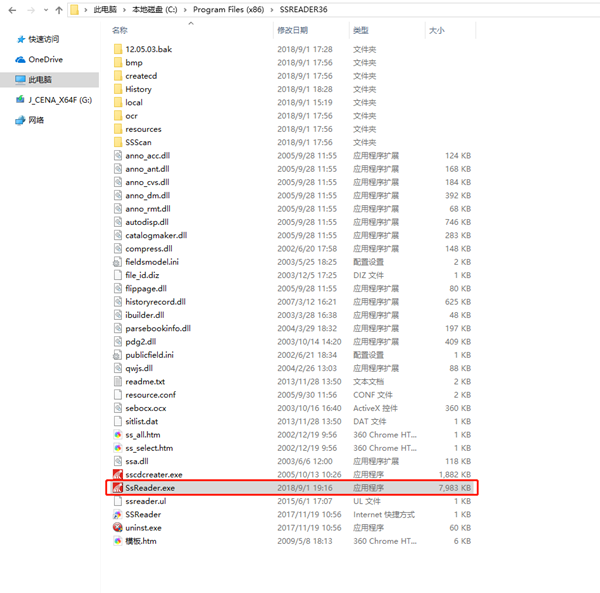The height and width of the screenshot is (593, 600).
Task: Select the createcd folder icon
Action: click(x=118, y=76)
